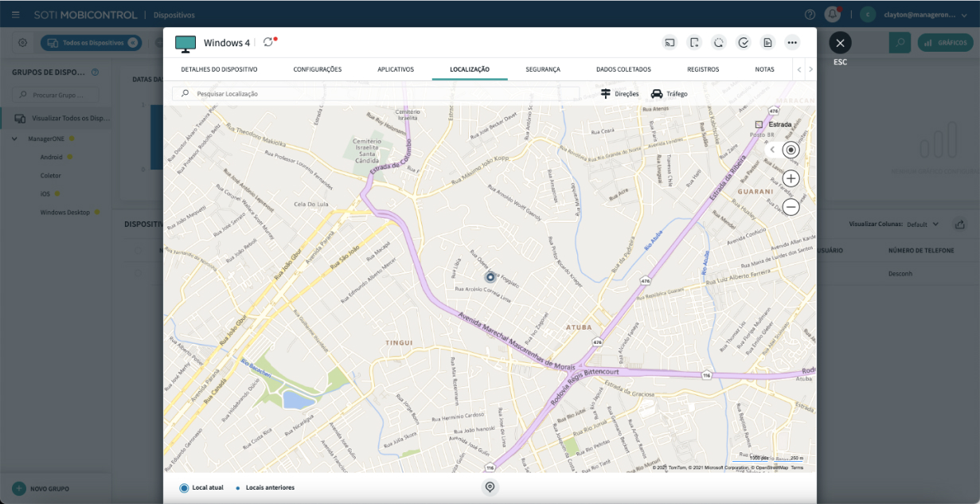The width and height of the screenshot is (980, 504).
Task: Click Visualizar Todos os Dispositivos
Action: coord(63,118)
